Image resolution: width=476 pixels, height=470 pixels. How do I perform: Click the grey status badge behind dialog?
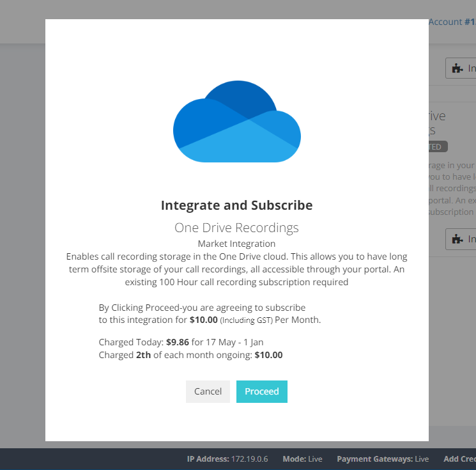coord(438,146)
